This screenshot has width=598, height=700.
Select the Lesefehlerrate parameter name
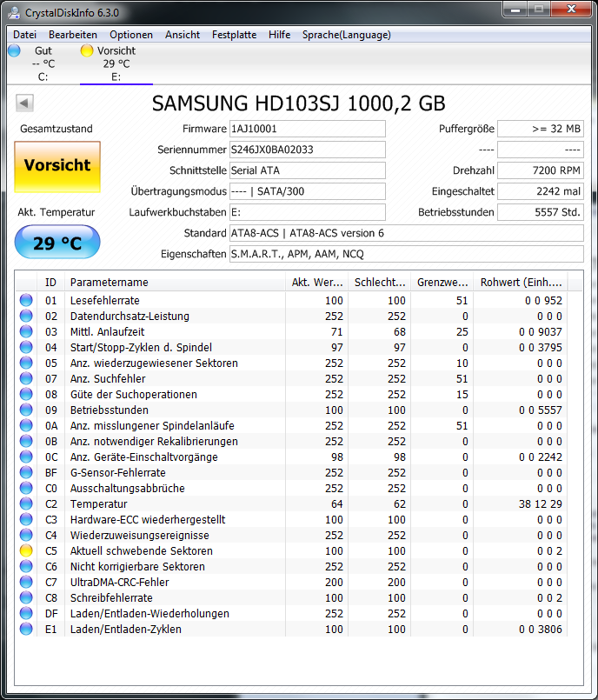(x=105, y=301)
